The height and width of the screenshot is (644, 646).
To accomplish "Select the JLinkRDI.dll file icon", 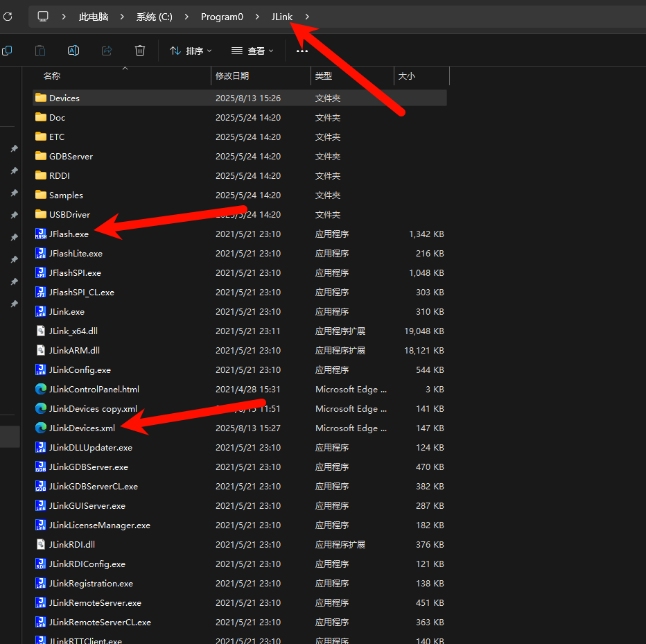I will 41,544.
